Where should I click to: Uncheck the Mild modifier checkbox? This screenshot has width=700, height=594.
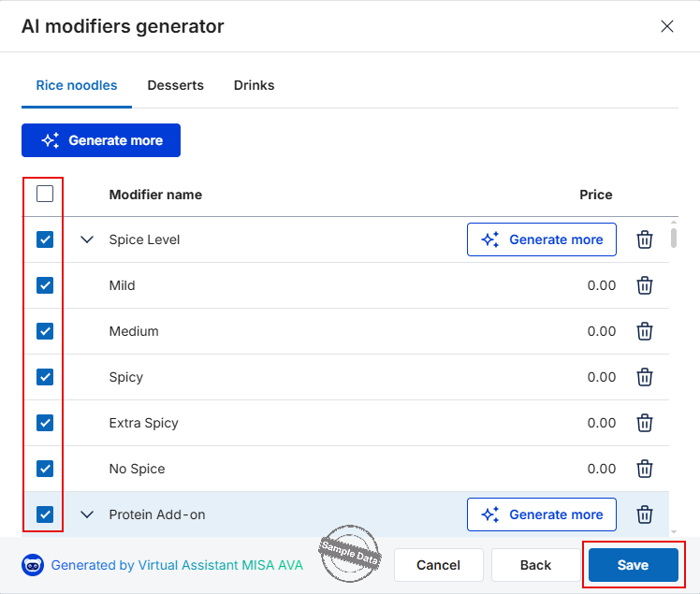click(45, 285)
